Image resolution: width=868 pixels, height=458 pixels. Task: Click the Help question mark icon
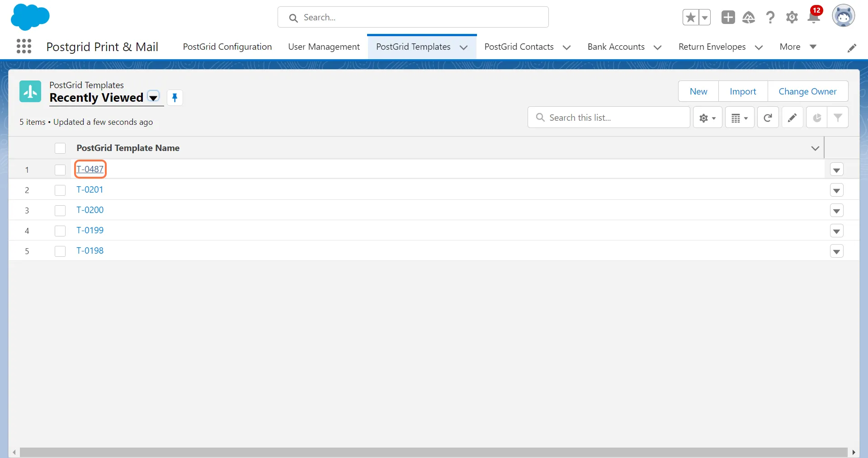[x=770, y=17]
